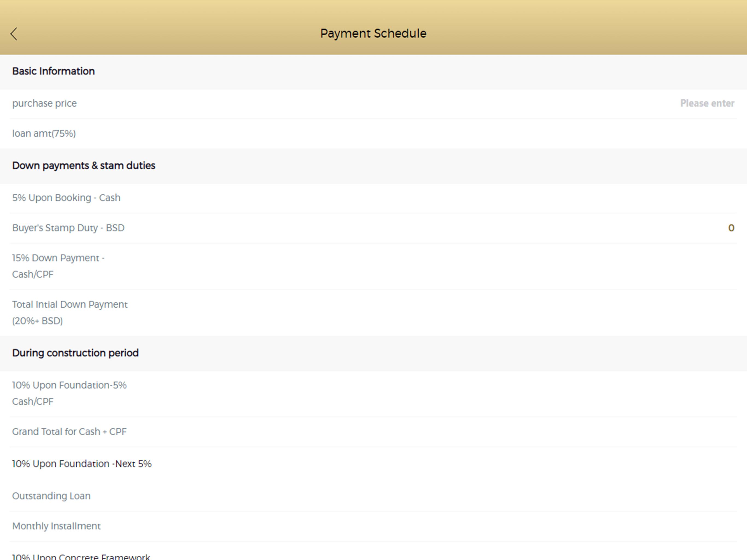Click the 'loan amt(75%)' row label

pos(44,134)
